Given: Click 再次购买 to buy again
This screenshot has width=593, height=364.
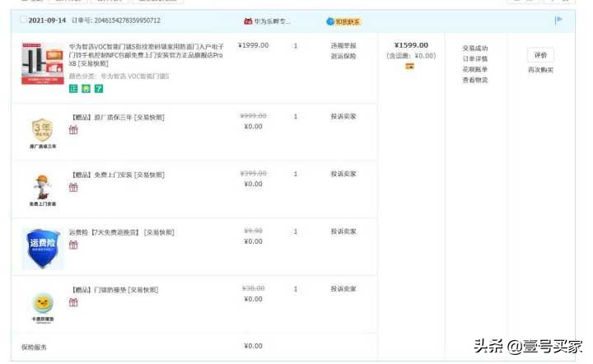Looking at the screenshot, I should [x=540, y=69].
